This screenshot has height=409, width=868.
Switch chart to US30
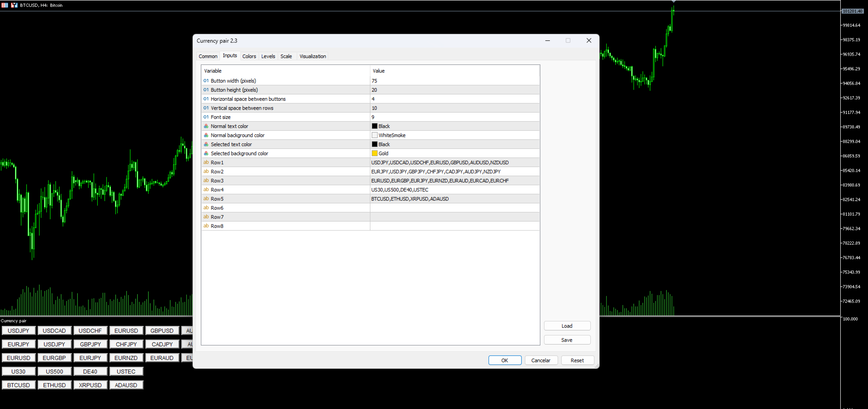[x=18, y=372]
